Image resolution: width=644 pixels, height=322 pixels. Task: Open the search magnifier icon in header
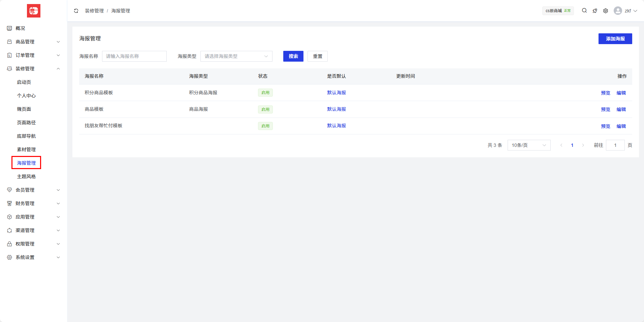click(x=584, y=11)
